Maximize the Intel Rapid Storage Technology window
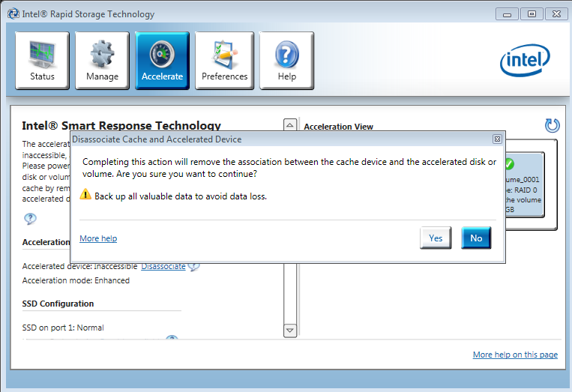 click(532, 14)
